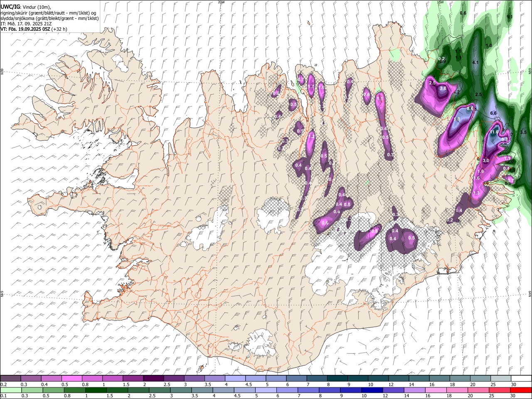This screenshot has width=532, height=399.
Task: Click the 'IT: Mið. 17. 09. 2025 21Z' line
Action: pyautogui.click(x=26, y=24)
